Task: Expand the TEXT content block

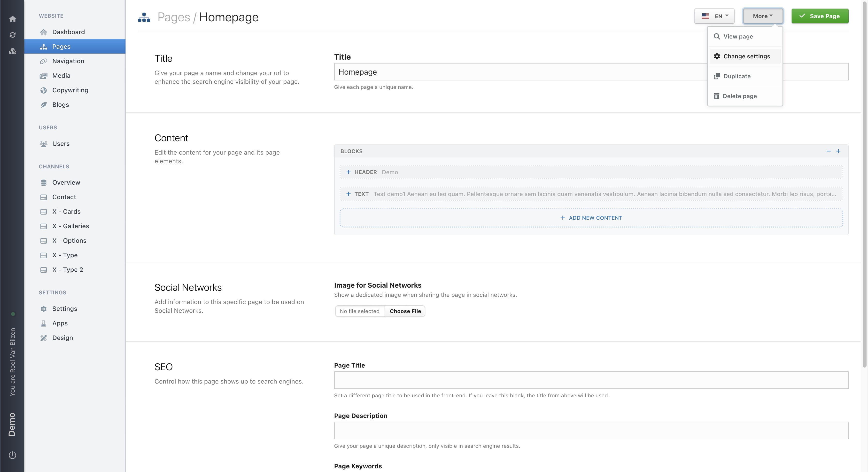Action: (x=349, y=194)
